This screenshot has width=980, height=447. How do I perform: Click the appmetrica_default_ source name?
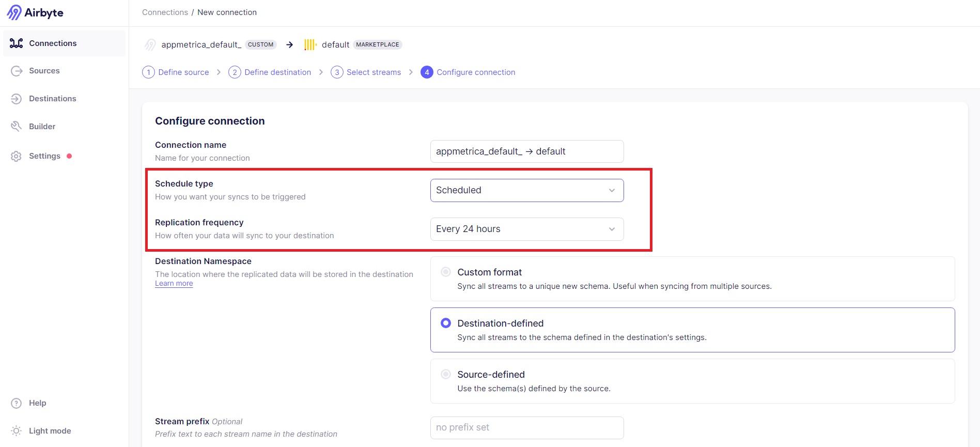click(201, 45)
